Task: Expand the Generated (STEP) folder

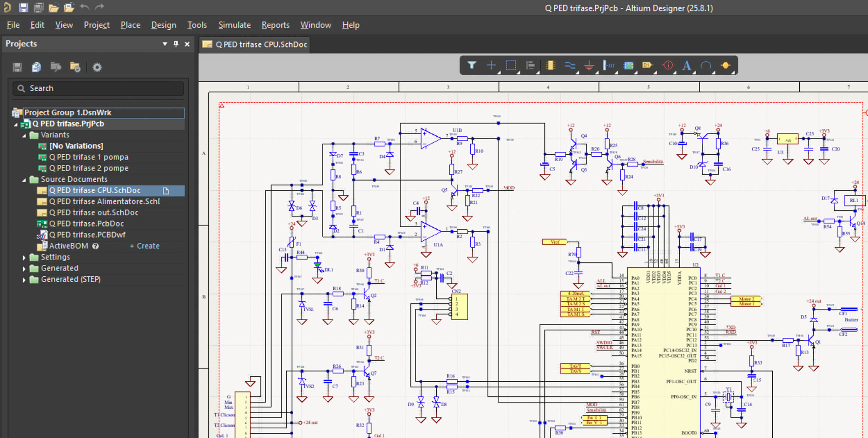Action: [x=24, y=279]
